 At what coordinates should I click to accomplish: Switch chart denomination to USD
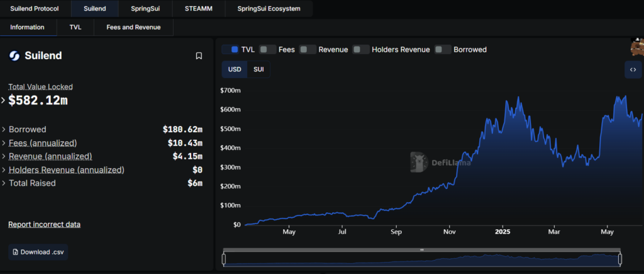[235, 69]
